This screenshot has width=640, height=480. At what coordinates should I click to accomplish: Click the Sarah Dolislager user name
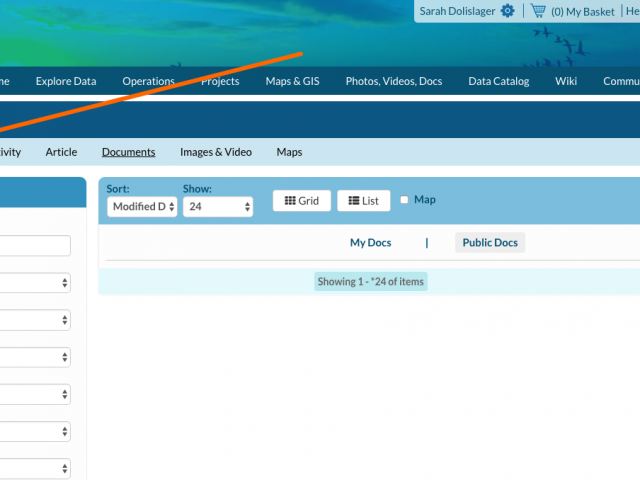[x=457, y=11]
